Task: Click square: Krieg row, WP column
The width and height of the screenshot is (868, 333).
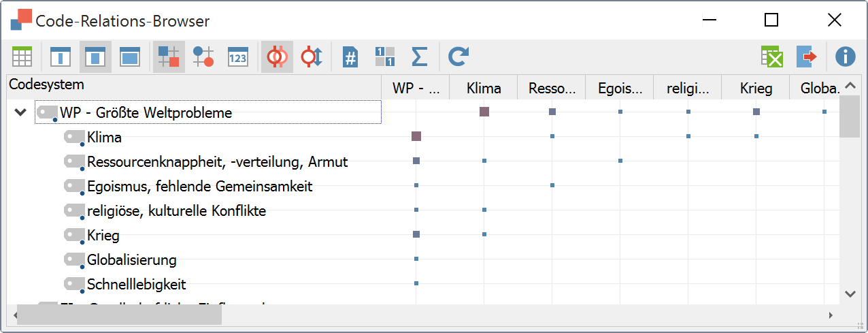Action: (416, 234)
